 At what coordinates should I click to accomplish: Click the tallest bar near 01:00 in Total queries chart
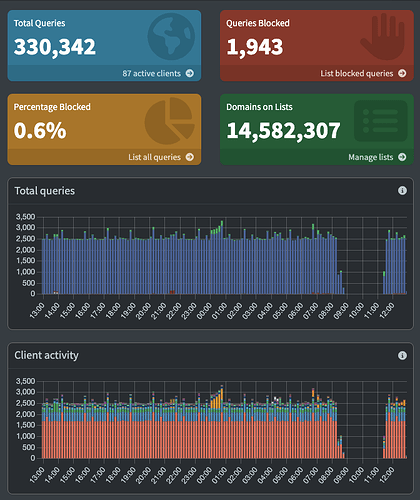pos(222,257)
